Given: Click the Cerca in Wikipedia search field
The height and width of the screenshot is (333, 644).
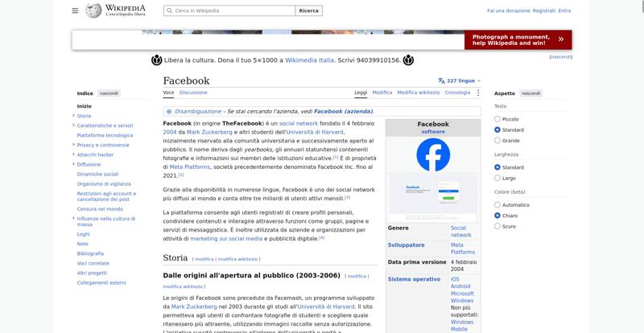Looking at the screenshot, I should (229, 10).
